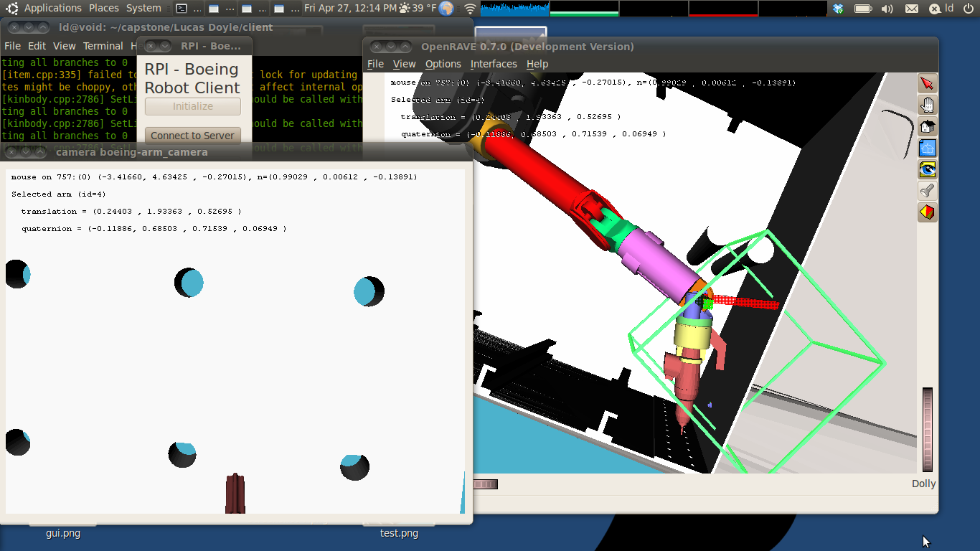The width and height of the screenshot is (980, 551).
Task: Open the Applications menu in top panel
Action: pos(53,9)
